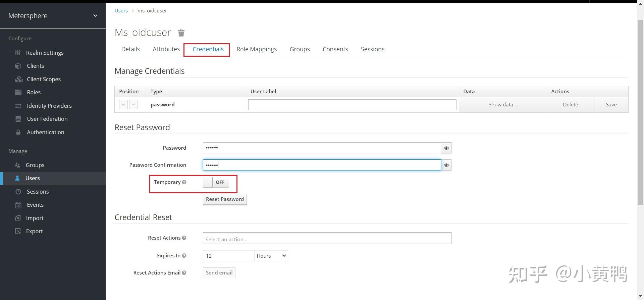The height and width of the screenshot is (300, 644).
Task: Reveal the Password Confirmation text
Action: (446, 165)
